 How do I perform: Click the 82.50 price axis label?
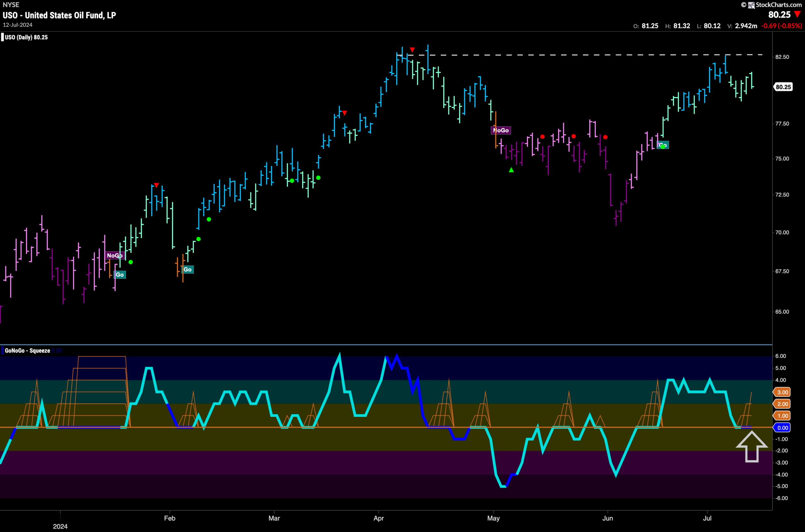click(782, 57)
